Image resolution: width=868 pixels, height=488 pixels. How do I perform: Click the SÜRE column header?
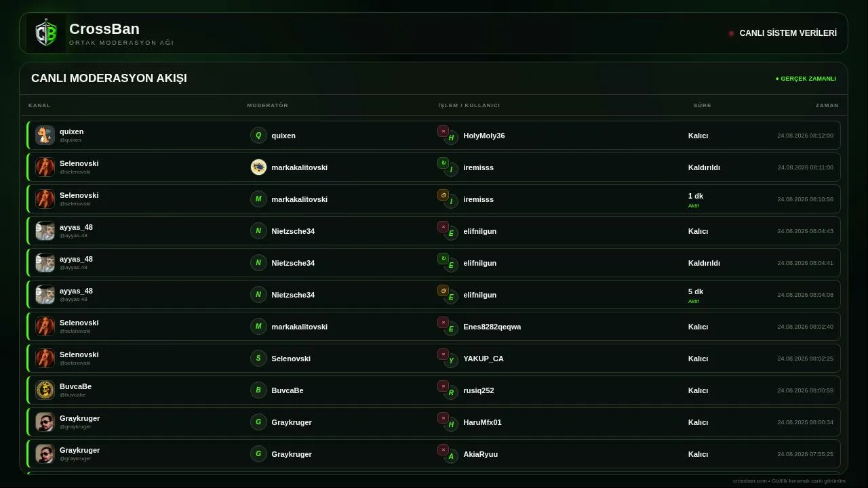pyautogui.click(x=703, y=106)
